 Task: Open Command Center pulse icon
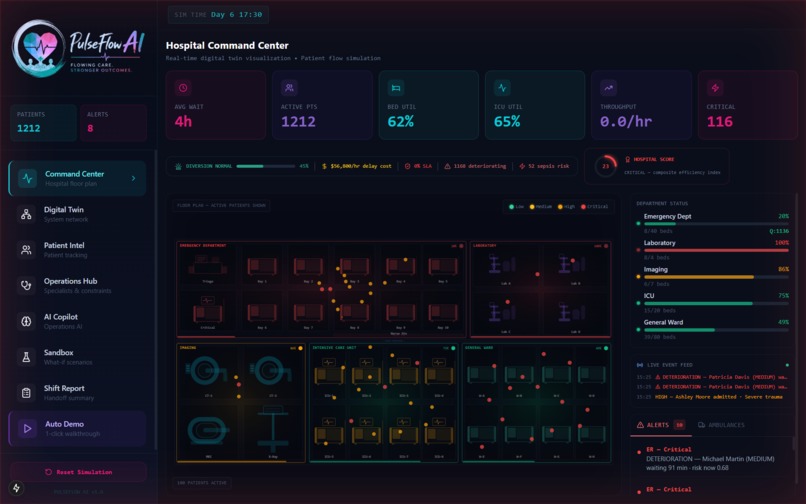[x=27, y=178]
